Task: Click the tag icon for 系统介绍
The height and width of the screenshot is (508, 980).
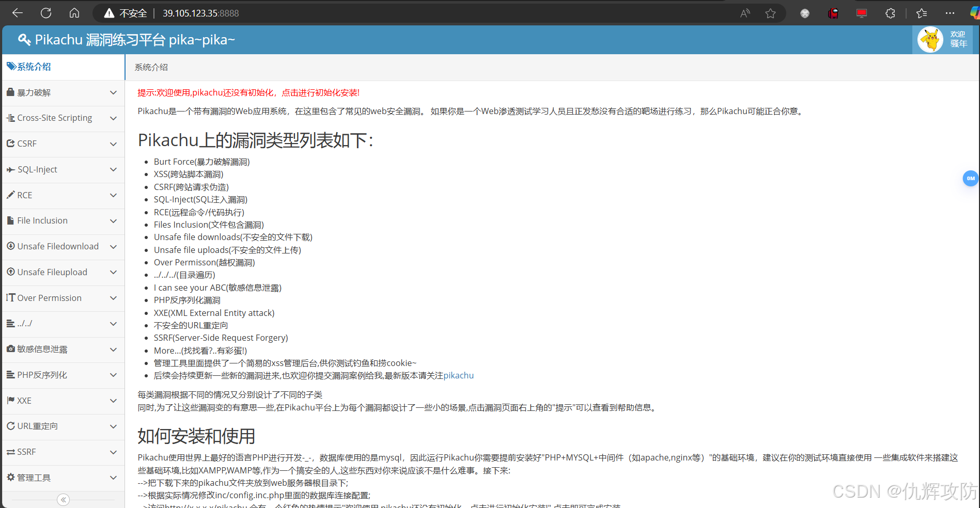Action: tap(11, 66)
